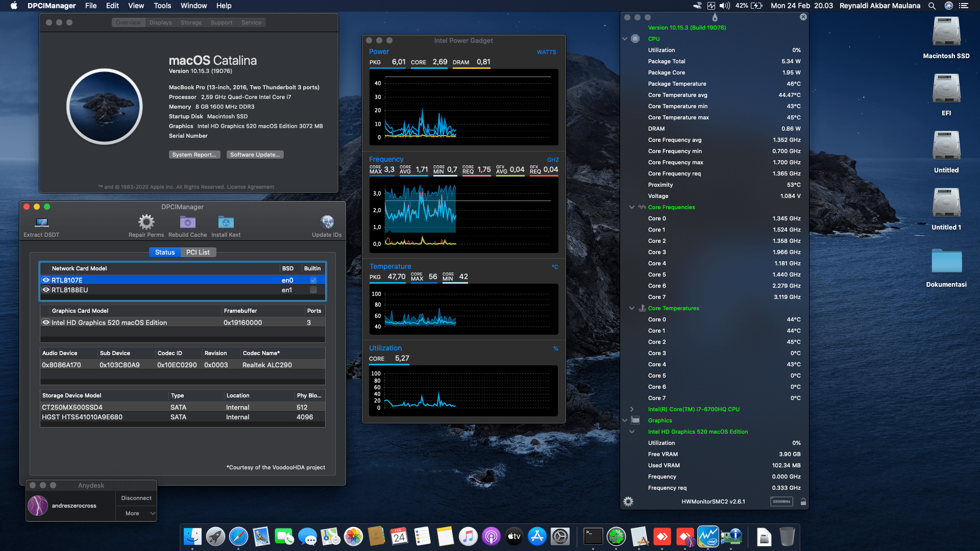This screenshot has width=980, height=551.
Task: Click the Install Kext icon
Action: pos(226,222)
